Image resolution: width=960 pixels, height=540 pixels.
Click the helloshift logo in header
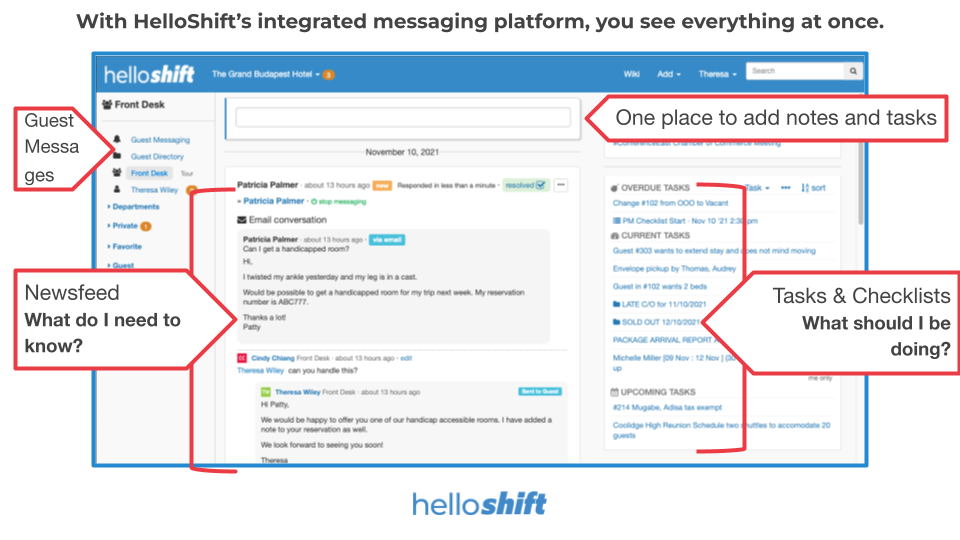tap(149, 74)
